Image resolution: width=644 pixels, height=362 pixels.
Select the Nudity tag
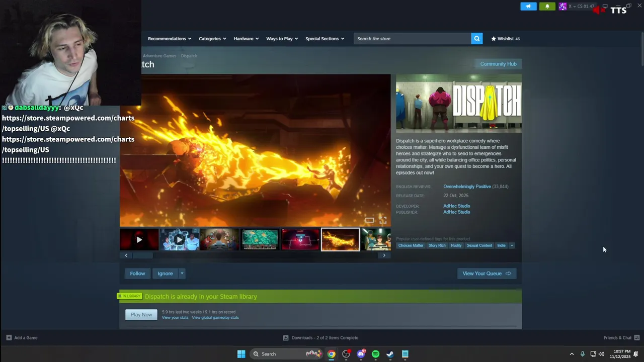coord(456,245)
